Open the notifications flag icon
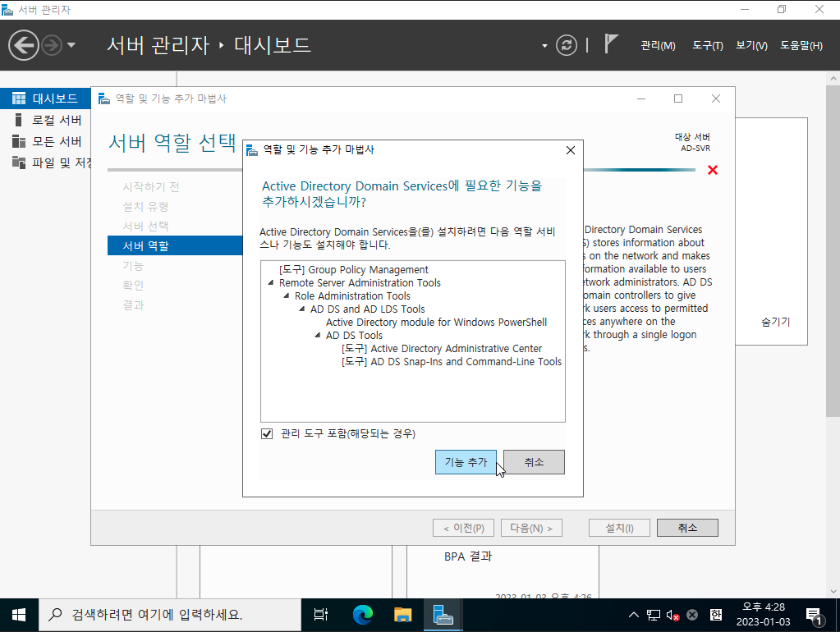Viewport: 840px width, 632px height. [611, 44]
